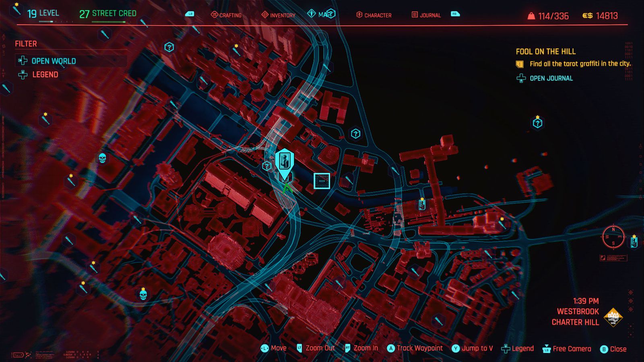
Task: Select starred question mark in dark water area
Action: click(x=537, y=123)
